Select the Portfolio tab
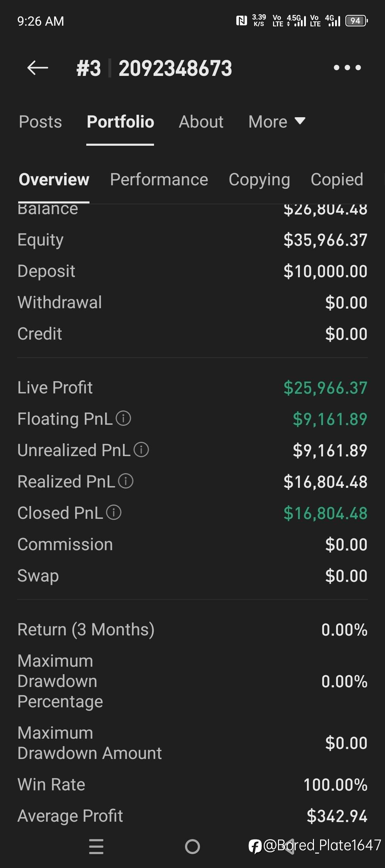This screenshot has width=385, height=868. pos(120,122)
